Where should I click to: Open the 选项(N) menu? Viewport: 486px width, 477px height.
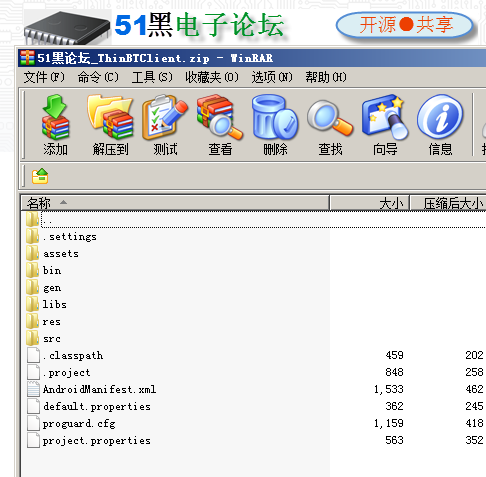click(x=272, y=77)
